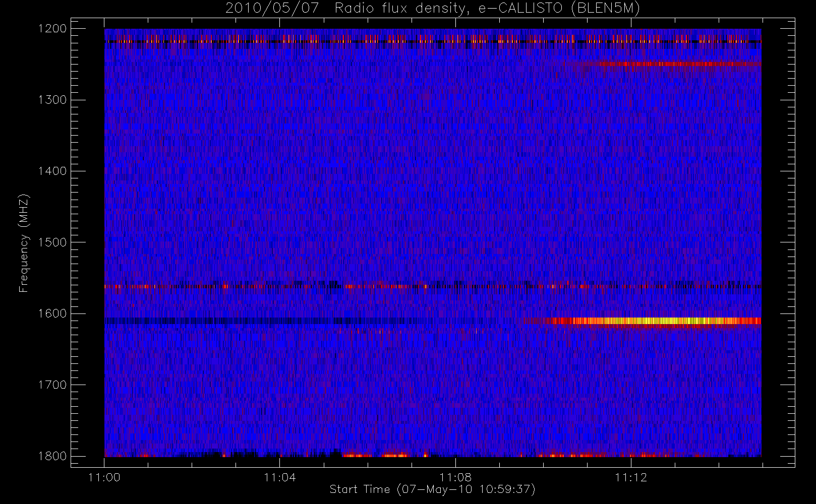Viewport: 816px width, 504px height.
Task: Click the 'Start Time (07-May-10 10:59:37)' label
Action: [432, 489]
